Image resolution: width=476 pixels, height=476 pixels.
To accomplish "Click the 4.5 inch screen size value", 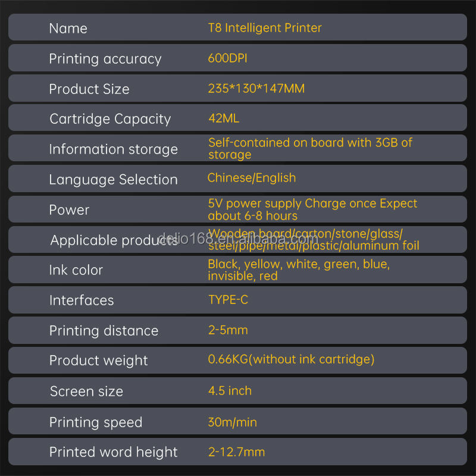I will (x=230, y=391).
